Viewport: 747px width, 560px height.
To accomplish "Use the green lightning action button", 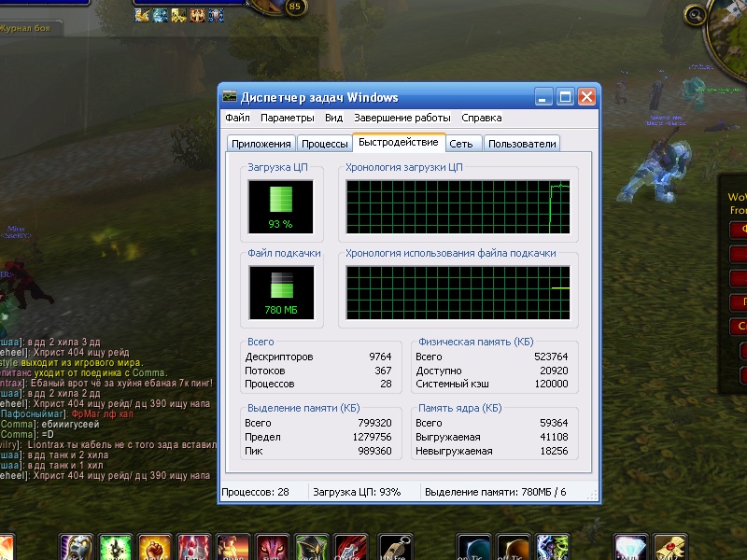I will [552, 548].
